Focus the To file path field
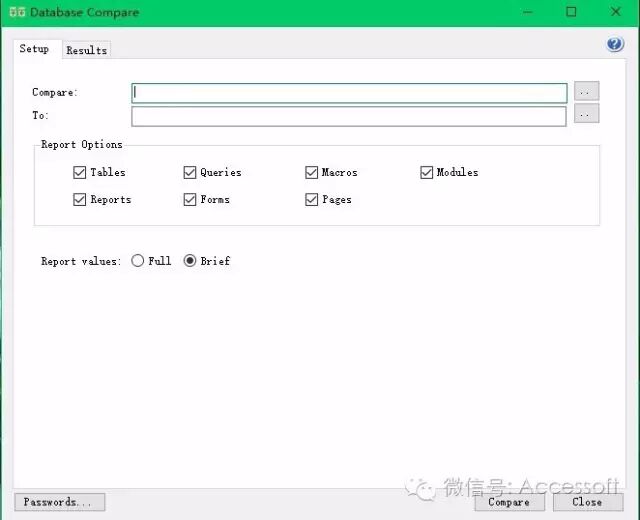Screen dimensions: 640x520 coord(349,116)
